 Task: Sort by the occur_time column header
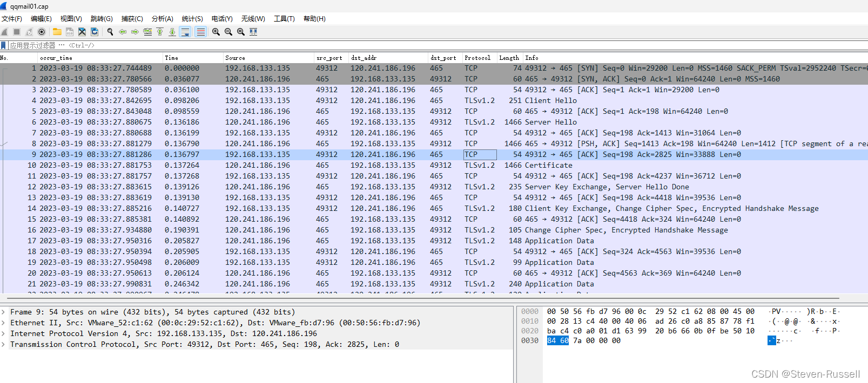click(x=100, y=58)
